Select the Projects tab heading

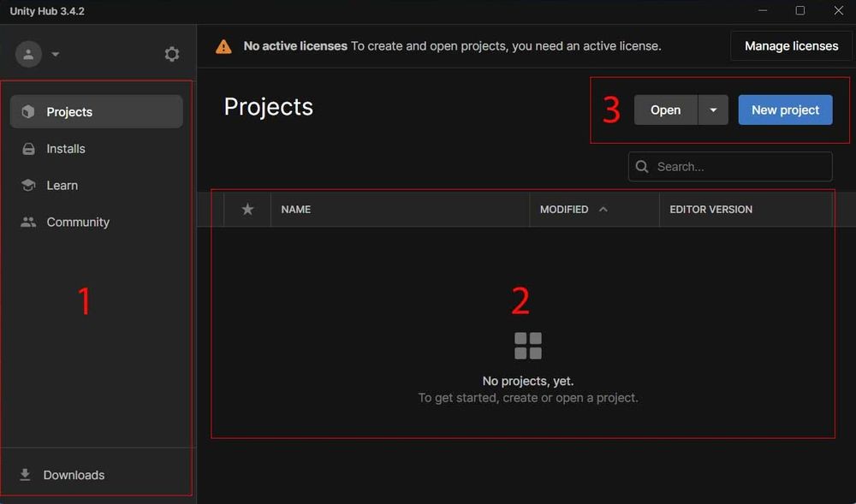[268, 106]
